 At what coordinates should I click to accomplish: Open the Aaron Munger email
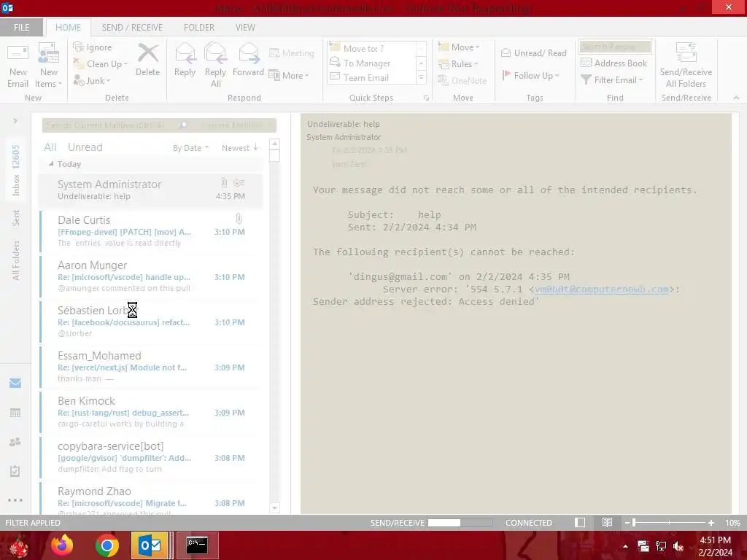[x=150, y=276]
